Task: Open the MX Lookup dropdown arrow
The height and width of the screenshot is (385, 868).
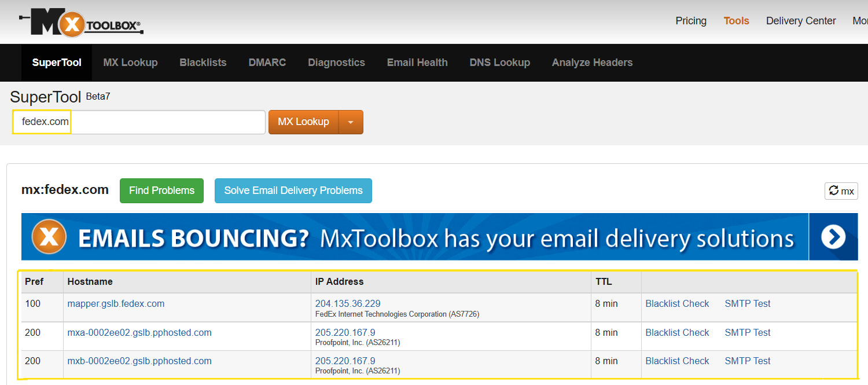Action: coord(351,122)
